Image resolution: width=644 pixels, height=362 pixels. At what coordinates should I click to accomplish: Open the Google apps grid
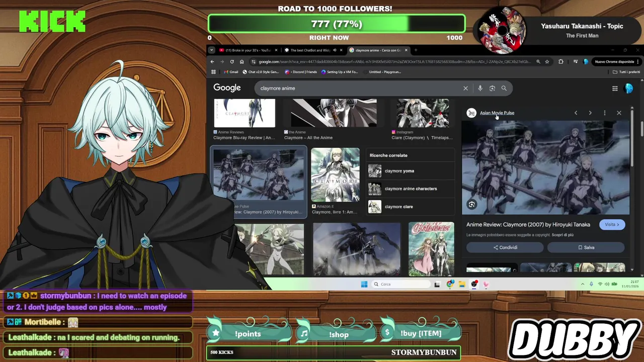pos(615,88)
